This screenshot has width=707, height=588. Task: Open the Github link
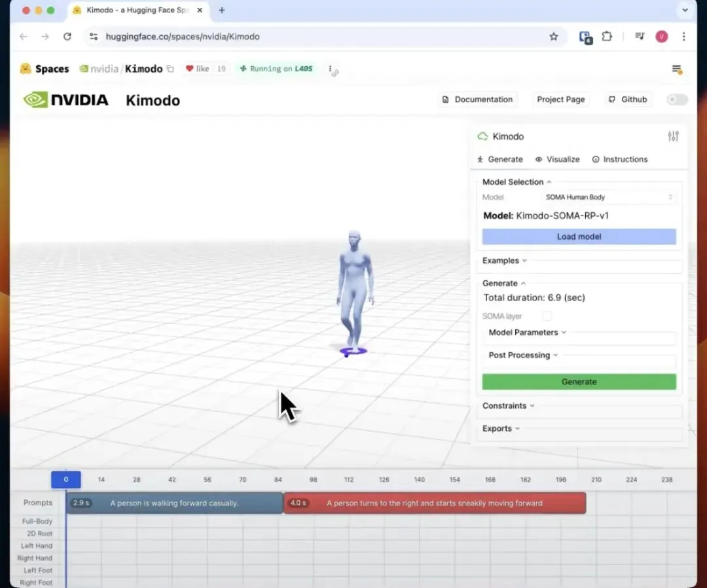[628, 100]
